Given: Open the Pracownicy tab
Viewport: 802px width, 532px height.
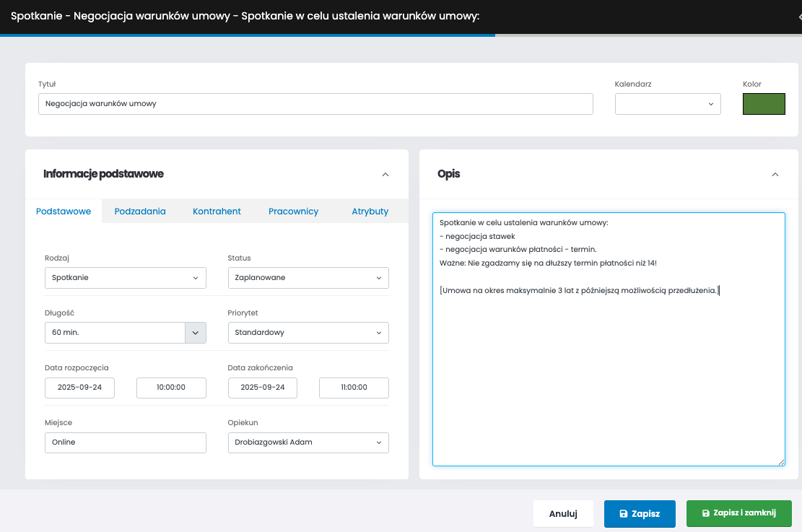Looking at the screenshot, I should tap(293, 212).
